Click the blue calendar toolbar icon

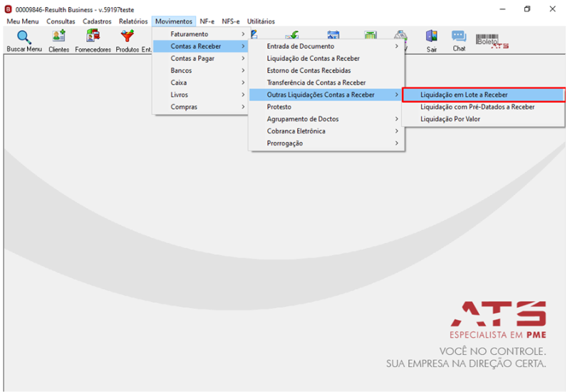tap(333, 35)
